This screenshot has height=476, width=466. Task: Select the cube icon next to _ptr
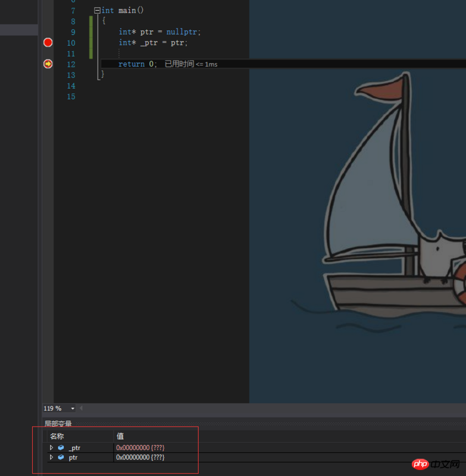[x=61, y=447]
